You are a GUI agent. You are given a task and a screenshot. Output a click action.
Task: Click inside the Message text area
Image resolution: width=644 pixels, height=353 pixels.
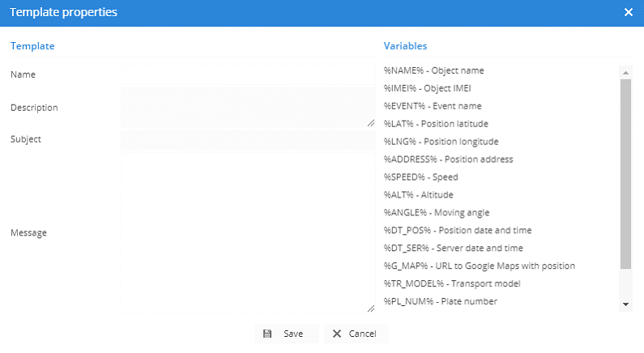click(248, 233)
